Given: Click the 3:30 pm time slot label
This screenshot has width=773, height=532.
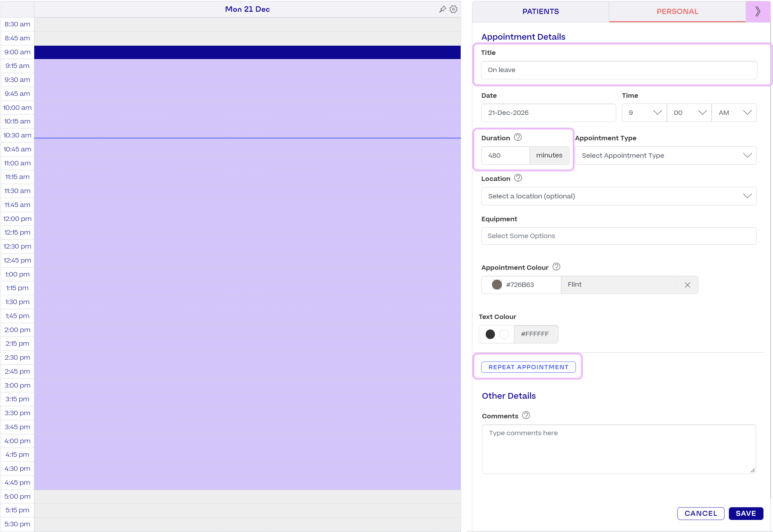Looking at the screenshot, I should click(17, 413).
